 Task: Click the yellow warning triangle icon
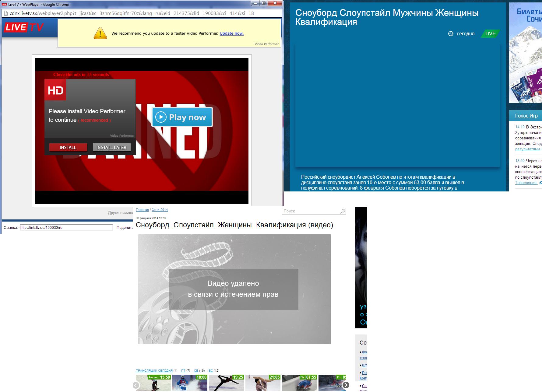[x=100, y=33]
